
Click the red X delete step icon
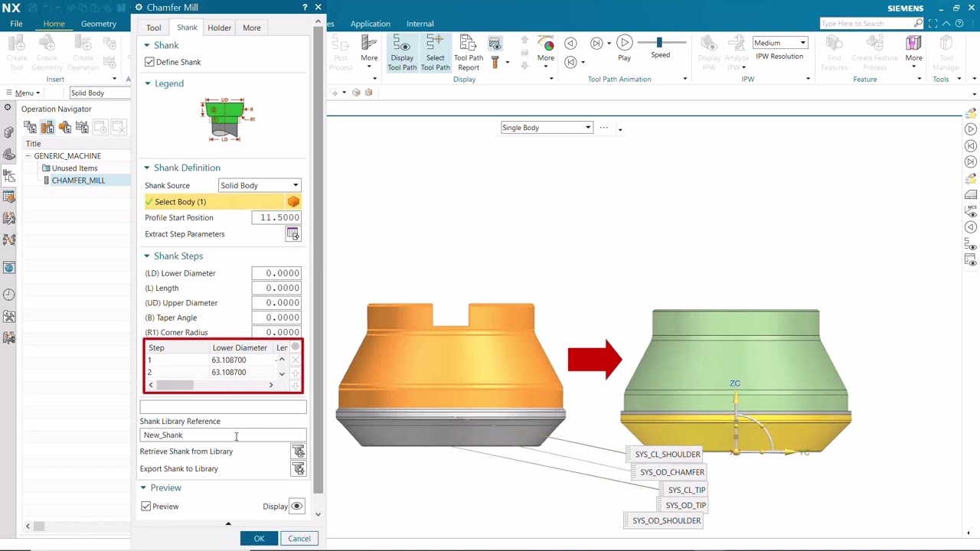[296, 360]
